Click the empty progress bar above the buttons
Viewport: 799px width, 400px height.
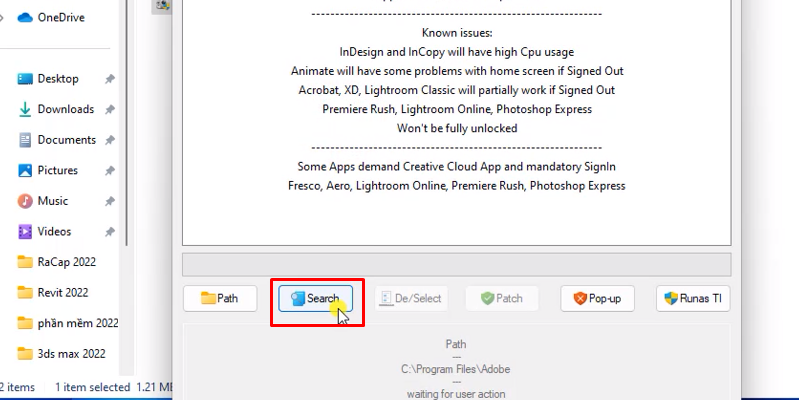click(457, 264)
